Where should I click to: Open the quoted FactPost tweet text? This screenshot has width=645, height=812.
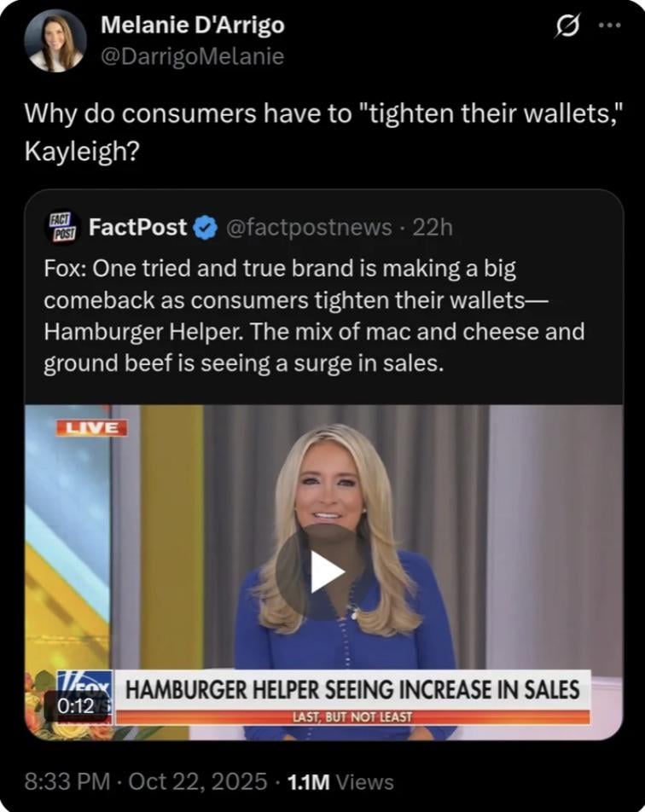click(315, 316)
